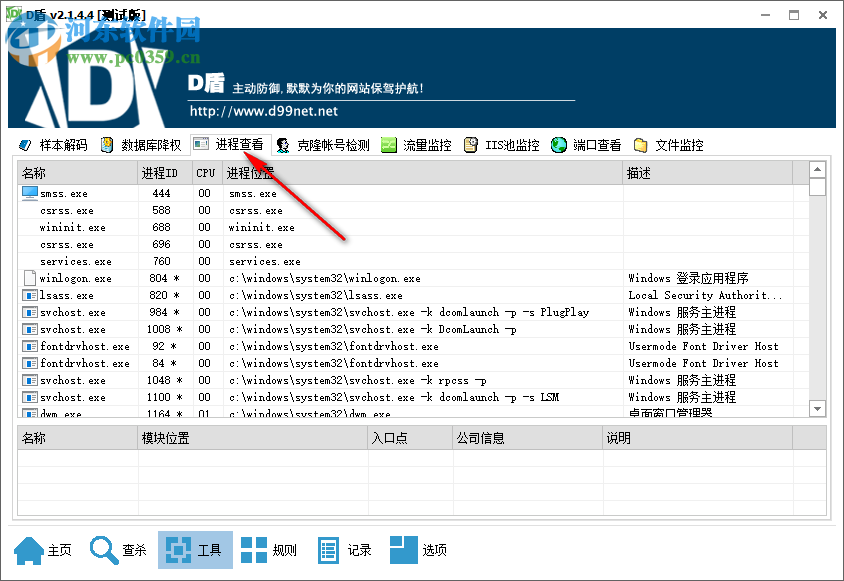Viewport: 844px width, 581px height.
Task: Click the 查杀 magnifier icon
Action: [x=104, y=550]
